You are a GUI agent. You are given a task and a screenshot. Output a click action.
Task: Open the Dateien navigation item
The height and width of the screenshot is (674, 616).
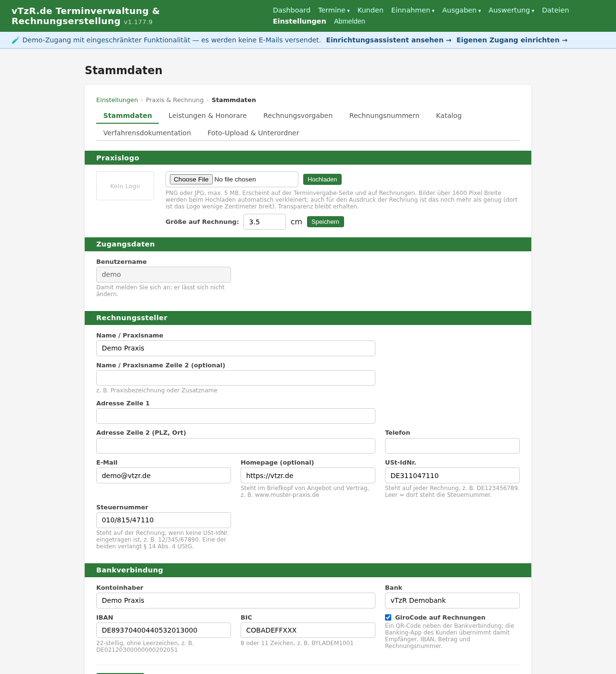[555, 10]
